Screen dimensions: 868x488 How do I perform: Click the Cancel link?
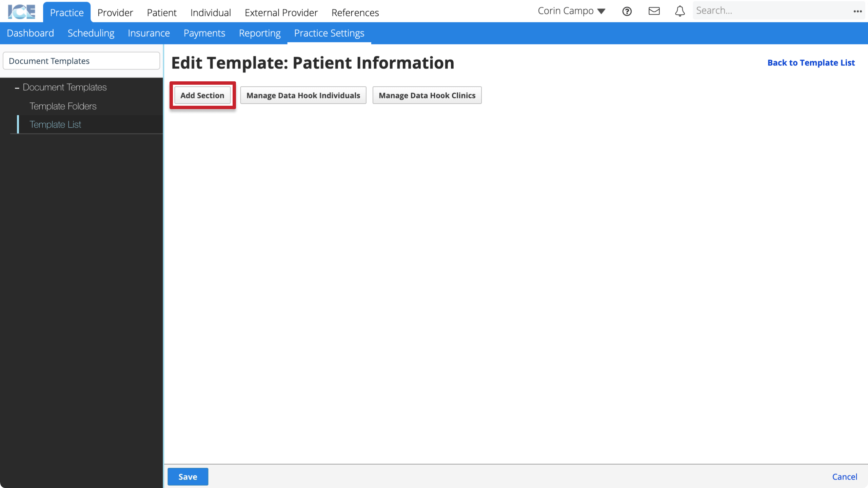tap(845, 477)
